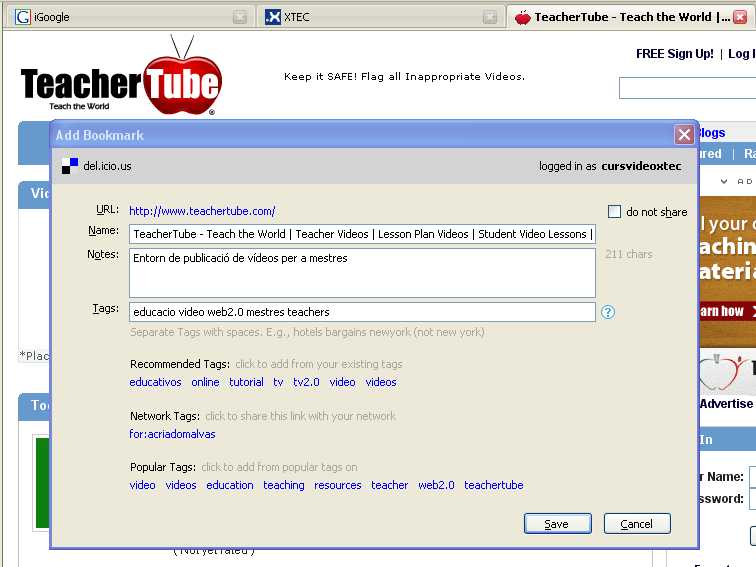
Task: Add recommended tag tv
Action: [x=278, y=382]
